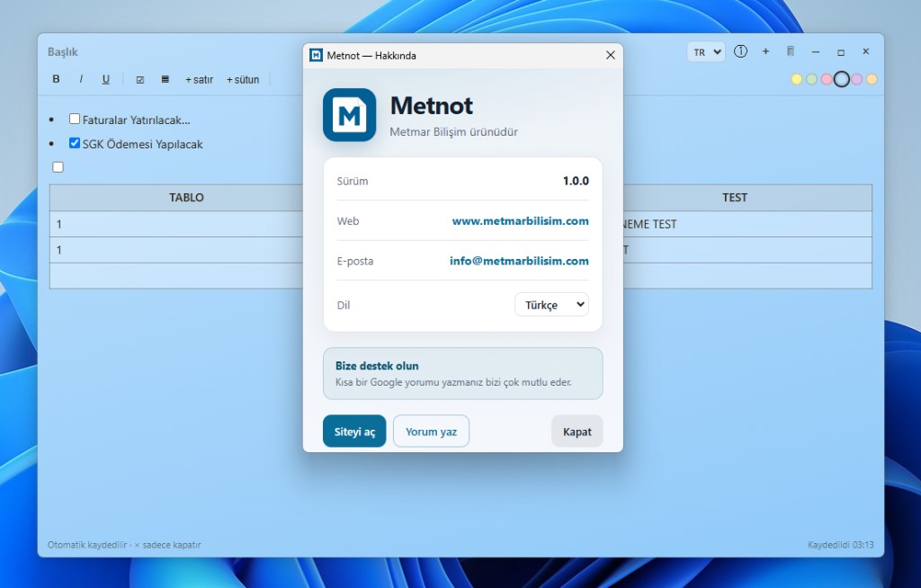Image resolution: width=921 pixels, height=588 pixels.
Task: Toggle italic formatting in note toolbar
Action: coord(81,79)
